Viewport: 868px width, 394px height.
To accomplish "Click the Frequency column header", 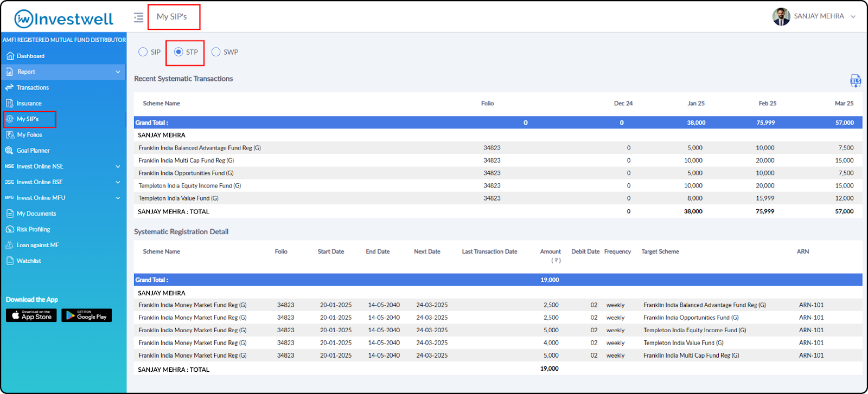I will (x=617, y=251).
